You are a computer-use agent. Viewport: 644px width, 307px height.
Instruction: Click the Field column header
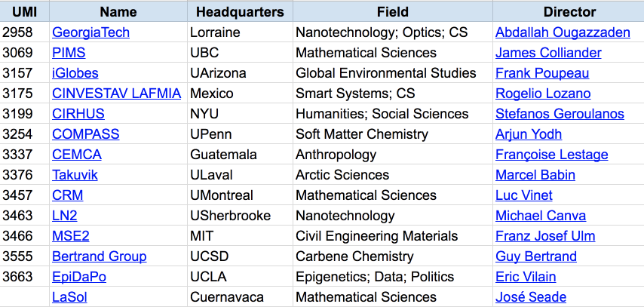[x=392, y=11]
